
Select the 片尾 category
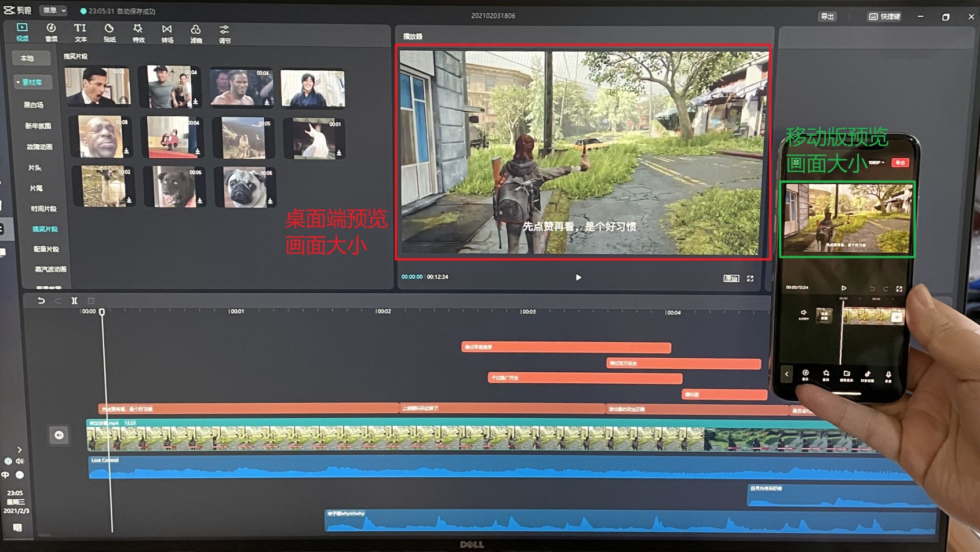tap(36, 188)
